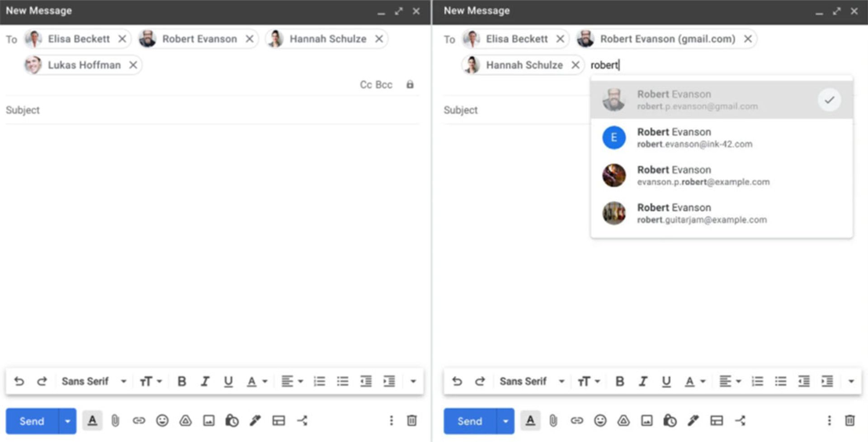
Task: Toggle bold in right window toolbar
Action: [619, 381]
